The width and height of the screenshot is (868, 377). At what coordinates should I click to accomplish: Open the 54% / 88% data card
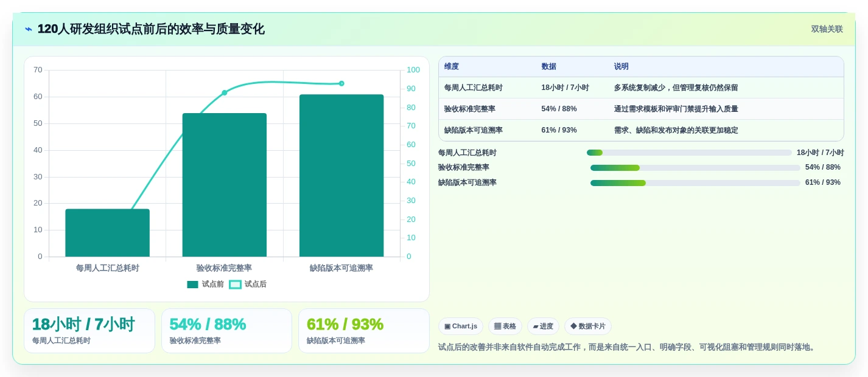(226, 331)
